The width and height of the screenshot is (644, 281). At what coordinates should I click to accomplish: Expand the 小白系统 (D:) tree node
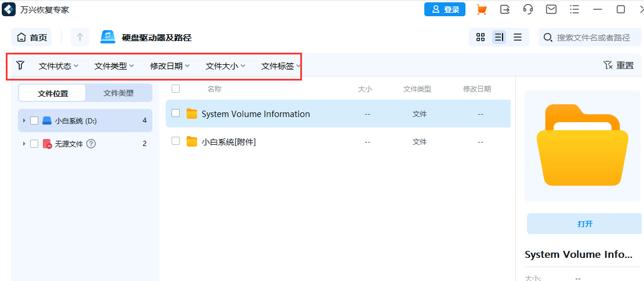coord(24,121)
